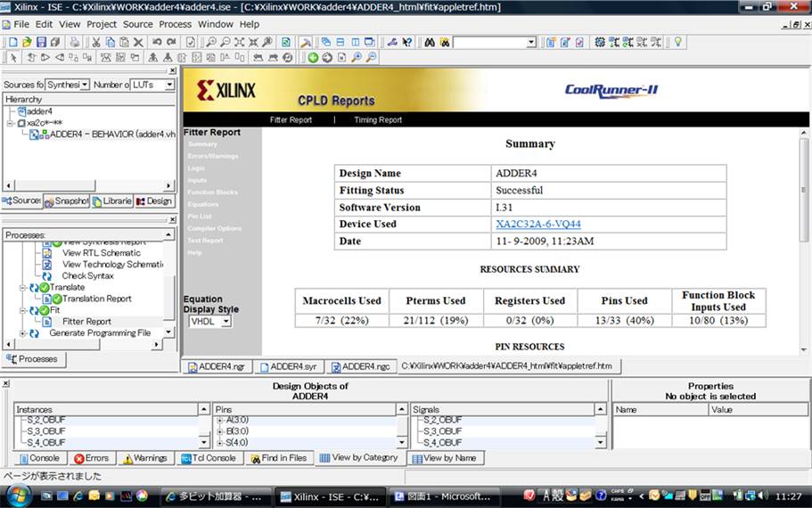Click the Windows Start button

(x=19, y=496)
